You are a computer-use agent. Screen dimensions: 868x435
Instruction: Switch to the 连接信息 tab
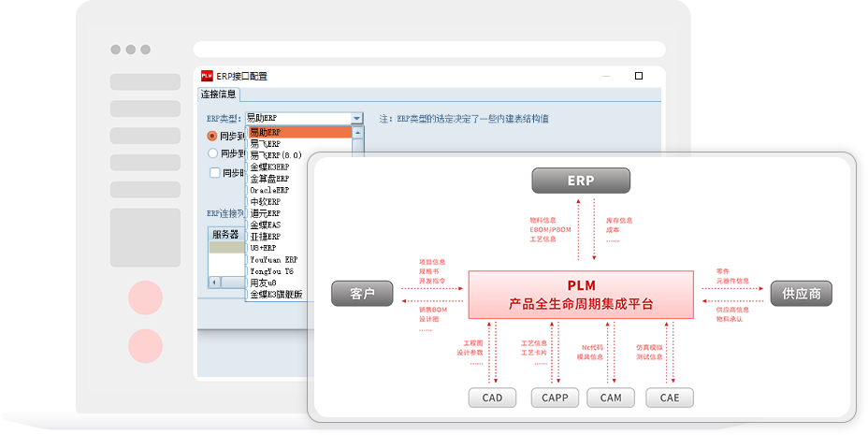(x=219, y=94)
